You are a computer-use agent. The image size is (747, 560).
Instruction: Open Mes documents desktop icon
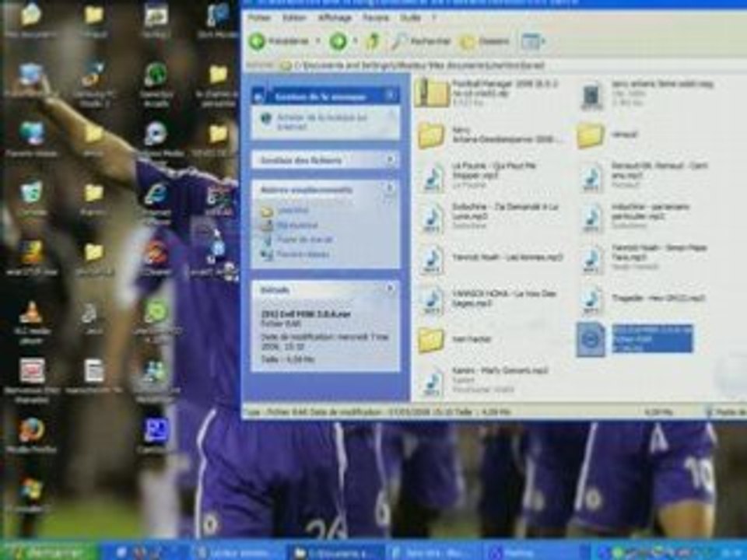pos(30,20)
